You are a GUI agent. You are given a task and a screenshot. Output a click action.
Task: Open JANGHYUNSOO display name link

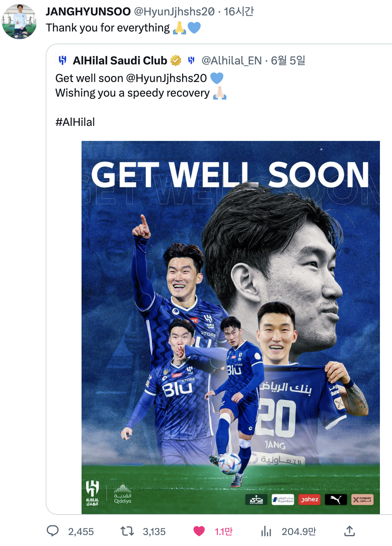(x=88, y=11)
